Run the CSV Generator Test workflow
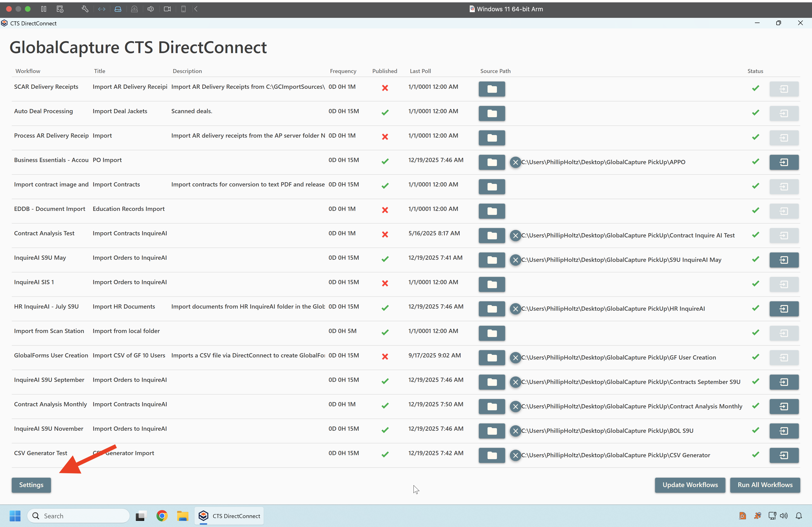 click(784, 455)
